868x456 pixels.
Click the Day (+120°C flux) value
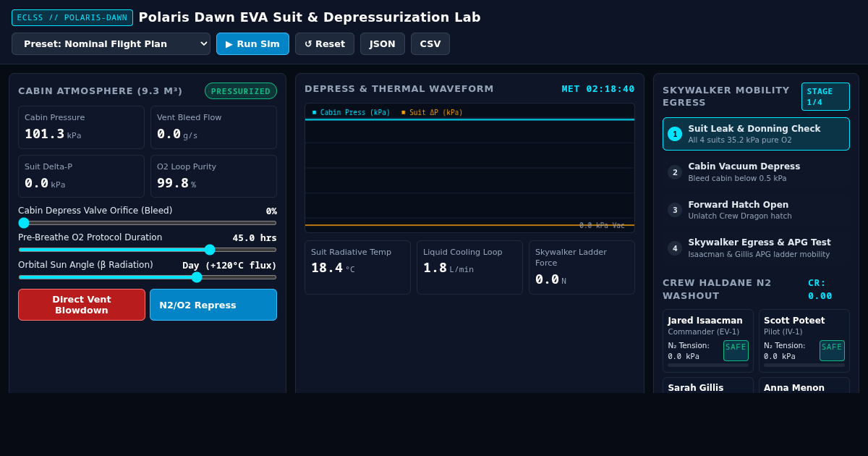[x=229, y=266]
